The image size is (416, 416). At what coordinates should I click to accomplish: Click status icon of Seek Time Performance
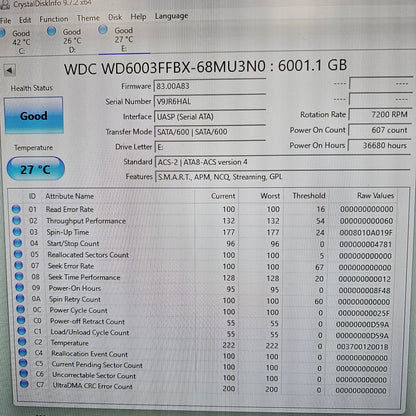[19, 276]
